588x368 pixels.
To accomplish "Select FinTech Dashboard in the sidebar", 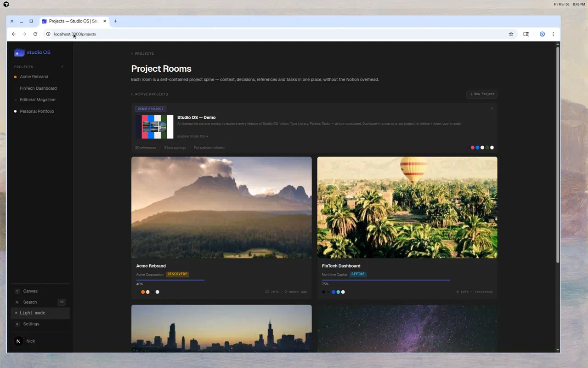I will click(x=38, y=88).
